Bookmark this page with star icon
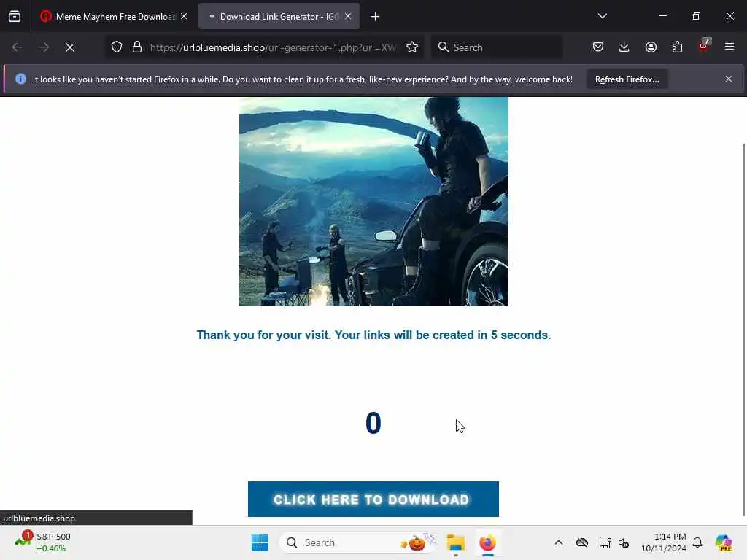 coord(412,47)
